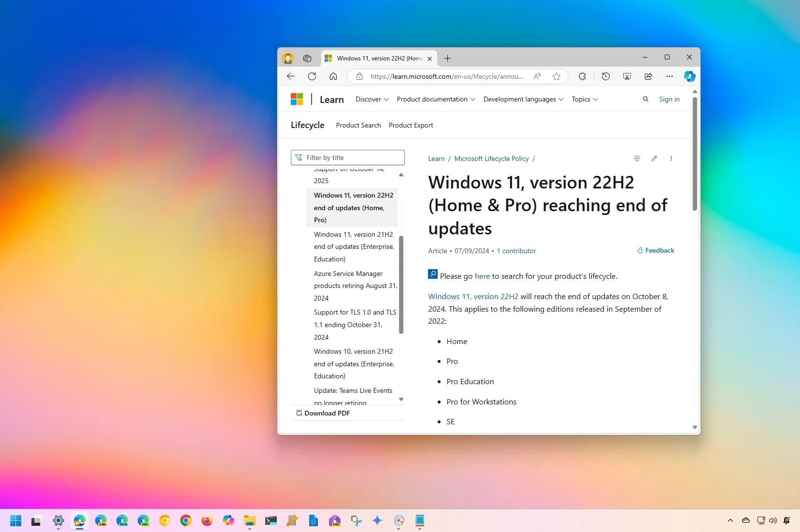Open Terminal from taskbar
Viewport: 800px width, 532px height.
[271, 520]
